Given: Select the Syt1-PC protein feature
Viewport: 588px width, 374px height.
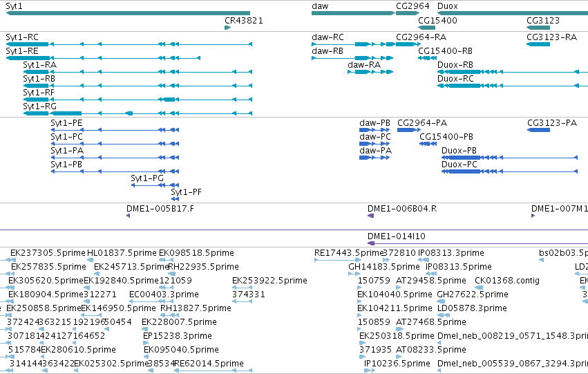Looking at the screenshot, I should [x=115, y=144].
